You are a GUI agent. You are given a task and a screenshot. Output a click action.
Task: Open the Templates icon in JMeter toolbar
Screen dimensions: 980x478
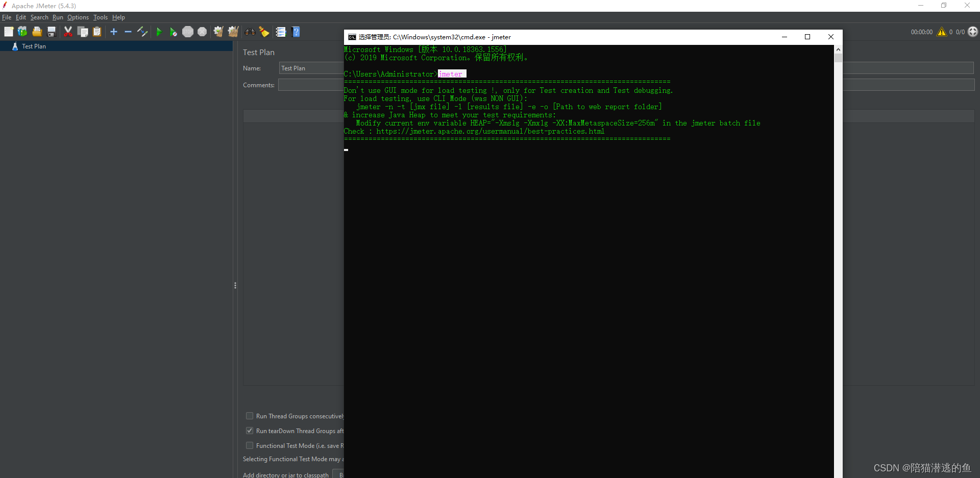pos(22,32)
